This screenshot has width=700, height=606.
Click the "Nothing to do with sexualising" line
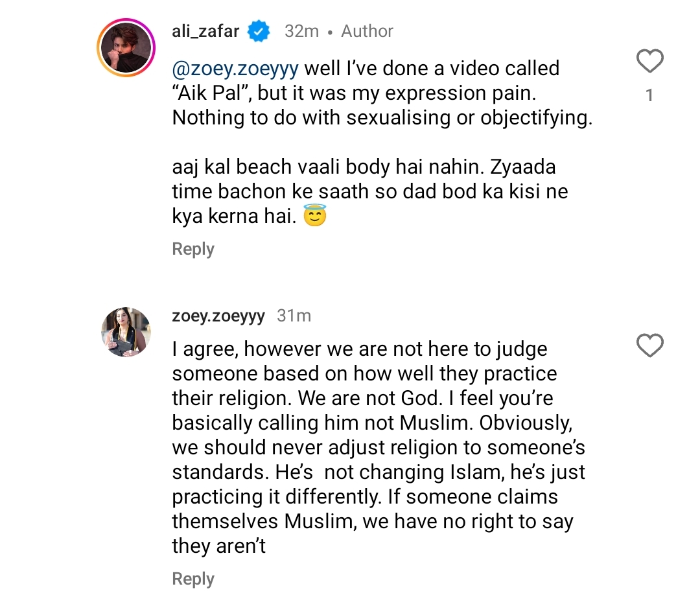tap(382, 118)
